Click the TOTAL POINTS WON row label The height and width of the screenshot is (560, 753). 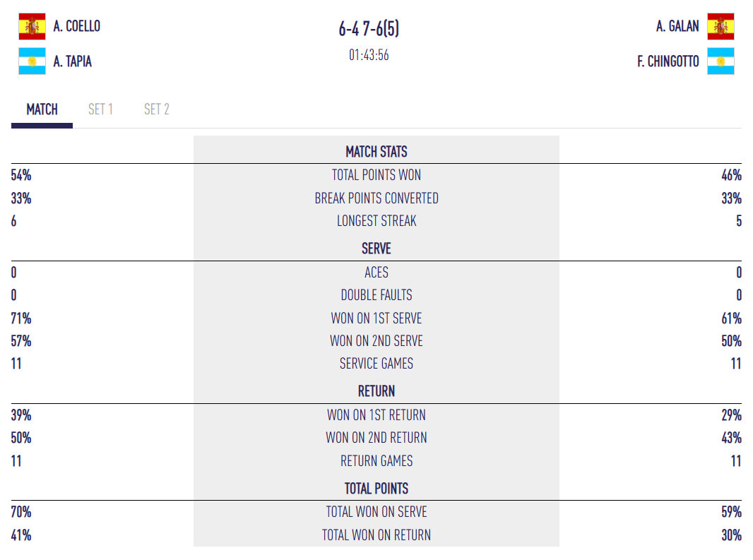(376, 175)
